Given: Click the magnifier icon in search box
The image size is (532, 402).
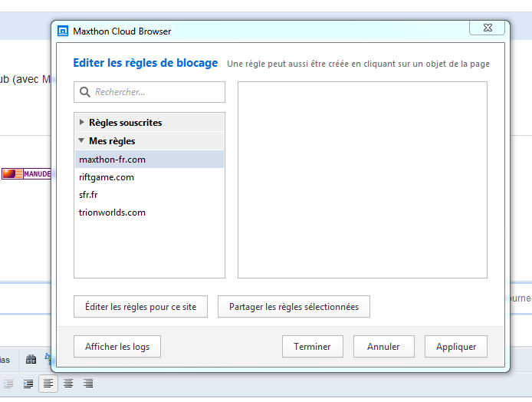Looking at the screenshot, I should [85, 92].
